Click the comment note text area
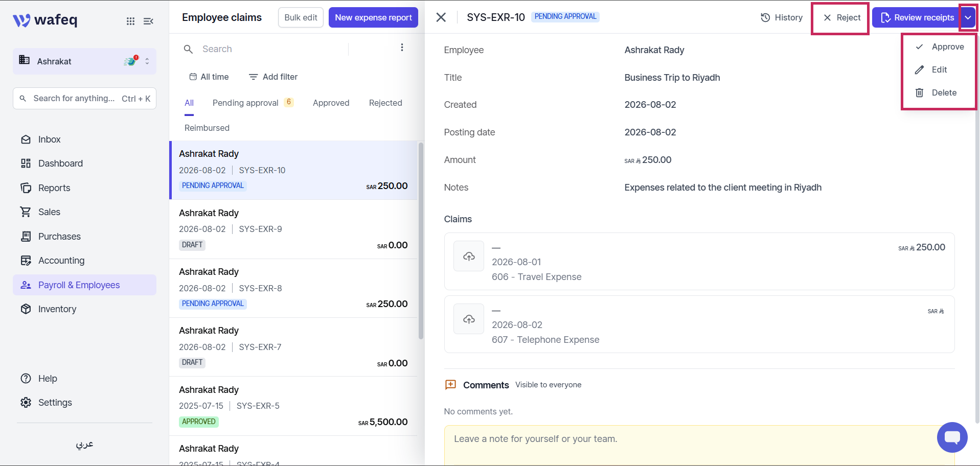The image size is (980, 466). click(699, 445)
